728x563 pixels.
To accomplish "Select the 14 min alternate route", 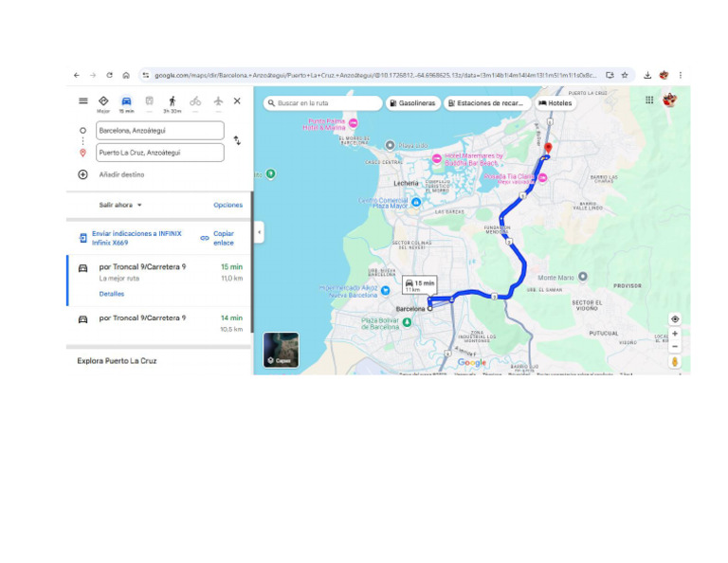I will (159, 323).
